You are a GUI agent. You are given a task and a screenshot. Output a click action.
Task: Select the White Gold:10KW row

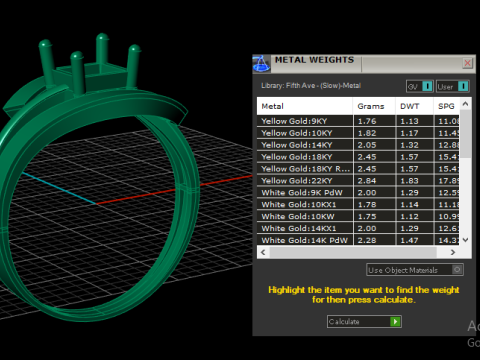[x=358, y=216]
